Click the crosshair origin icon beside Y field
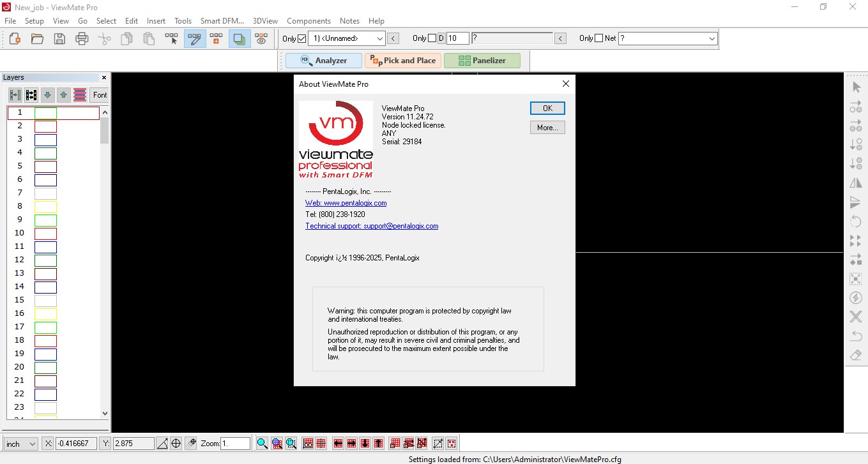 (x=176, y=444)
